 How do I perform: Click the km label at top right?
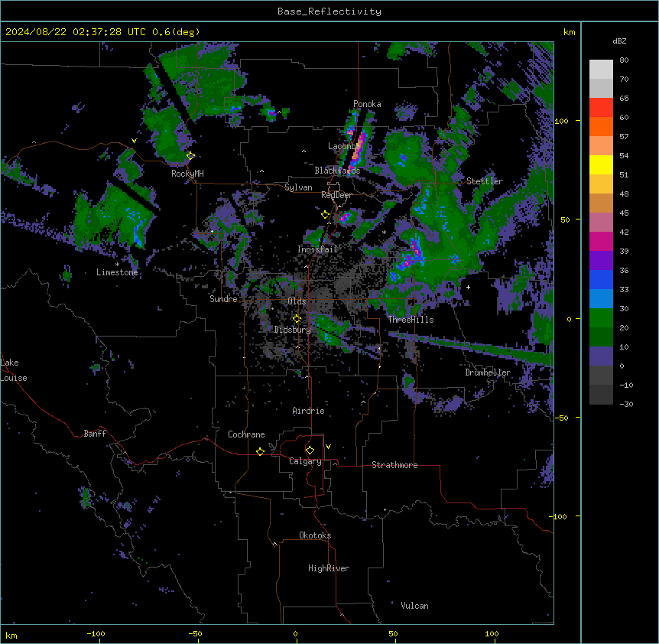pyautogui.click(x=569, y=32)
